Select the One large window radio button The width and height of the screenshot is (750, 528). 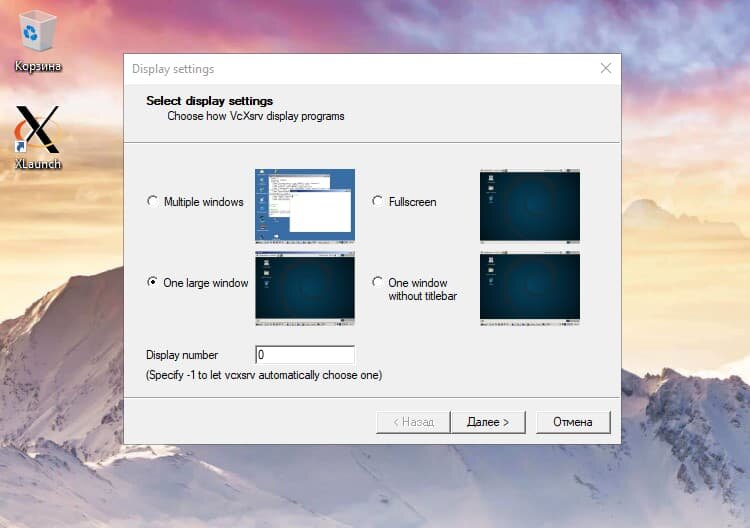(x=153, y=282)
